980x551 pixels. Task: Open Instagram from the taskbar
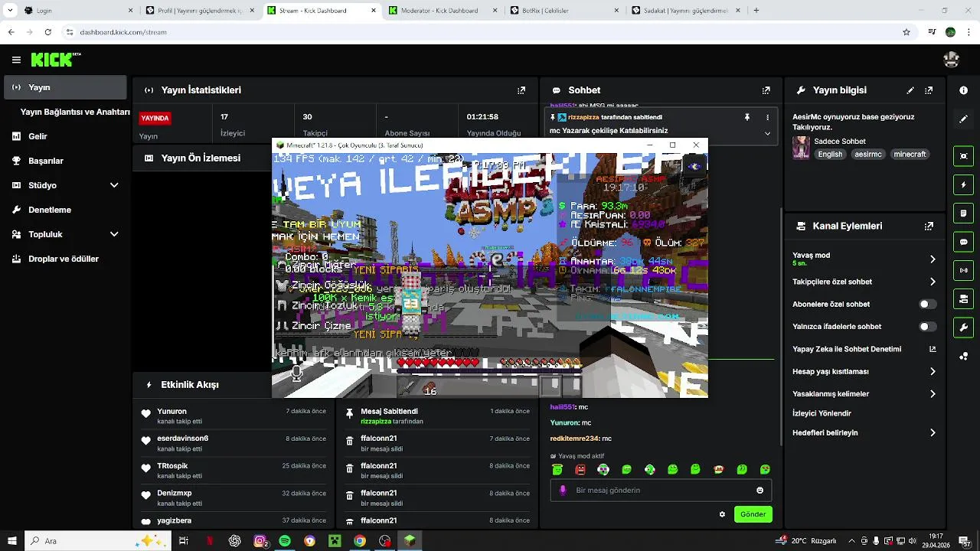pyautogui.click(x=260, y=541)
